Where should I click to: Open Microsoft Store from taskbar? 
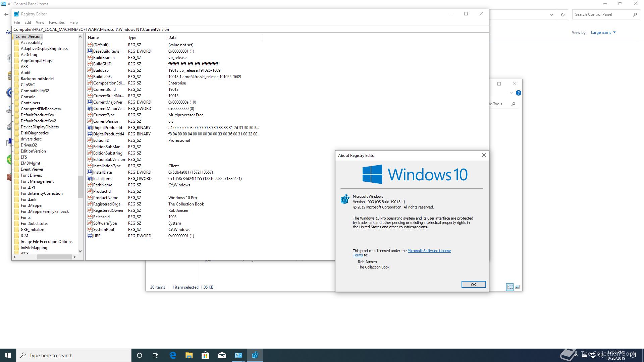click(x=205, y=355)
